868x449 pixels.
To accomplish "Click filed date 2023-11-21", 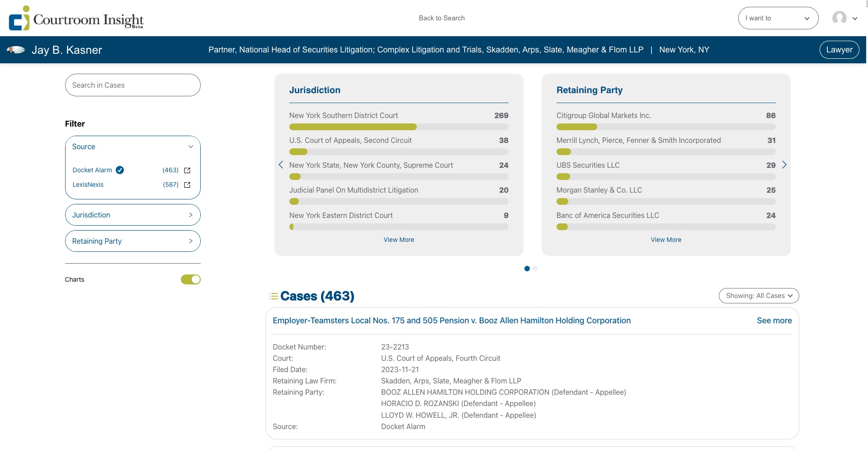I will point(400,369).
